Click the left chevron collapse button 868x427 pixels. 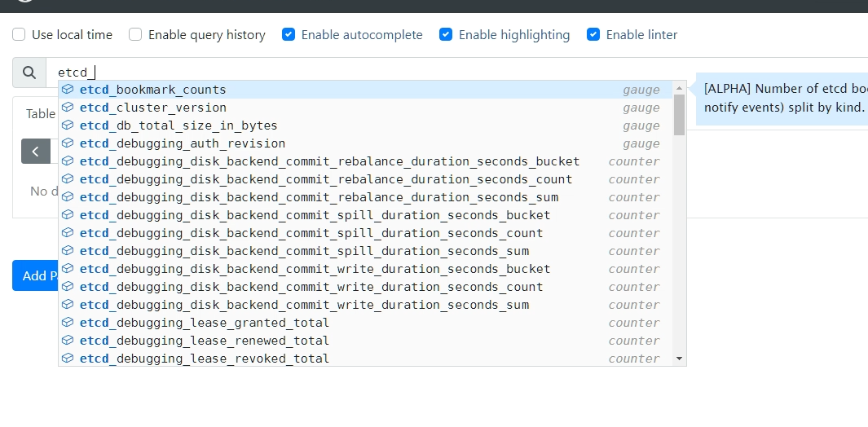coord(36,151)
